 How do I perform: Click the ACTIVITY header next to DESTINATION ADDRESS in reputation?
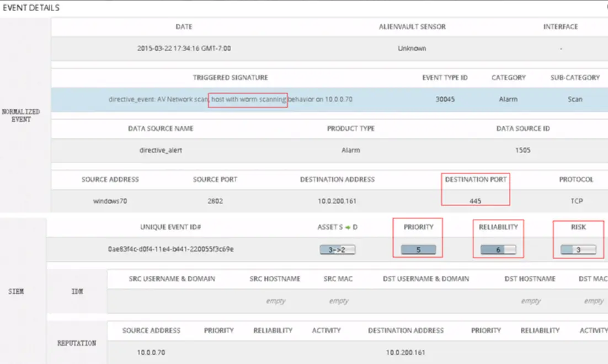593,330
